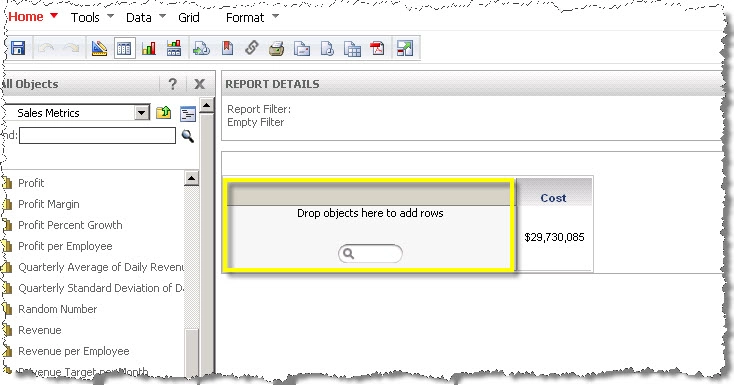Click the Print printer icon
This screenshot has width=734, height=385.
point(277,48)
